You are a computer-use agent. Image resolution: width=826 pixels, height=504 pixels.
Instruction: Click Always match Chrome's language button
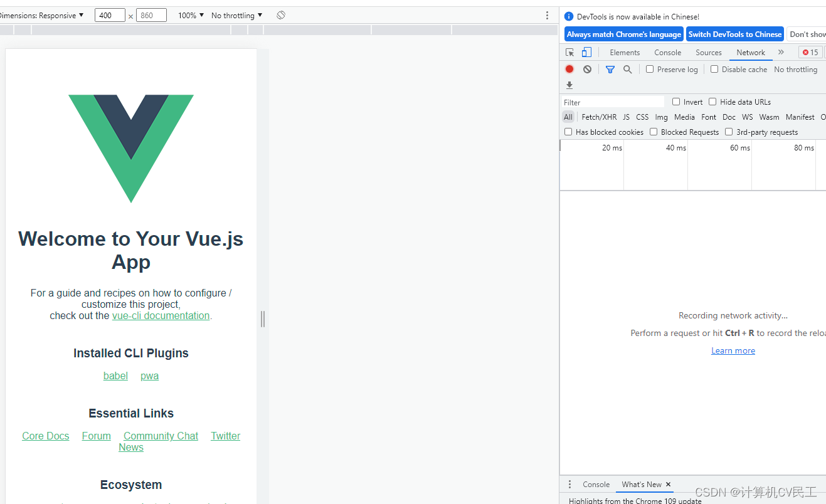pyautogui.click(x=623, y=34)
